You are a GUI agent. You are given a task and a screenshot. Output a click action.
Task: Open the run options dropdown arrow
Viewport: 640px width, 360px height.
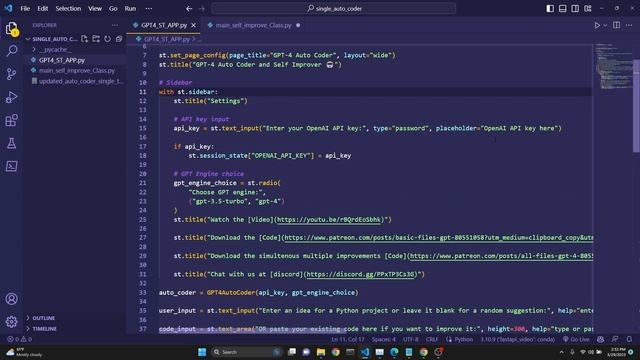(x=605, y=25)
